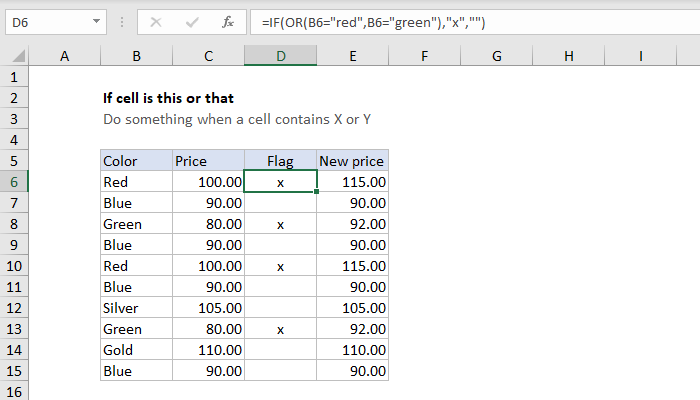Click 'Silver' cell in row 12
The image size is (700, 400).
(x=137, y=308)
